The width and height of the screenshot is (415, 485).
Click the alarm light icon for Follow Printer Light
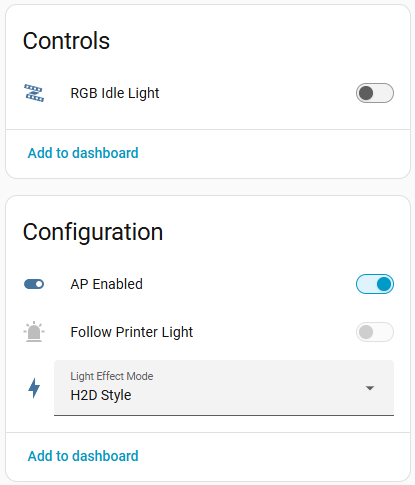tap(34, 332)
